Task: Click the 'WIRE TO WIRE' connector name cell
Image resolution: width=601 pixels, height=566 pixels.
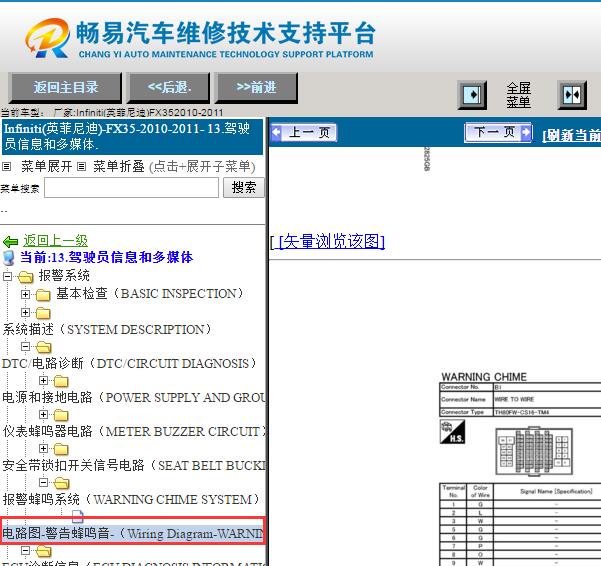Action: pos(547,399)
